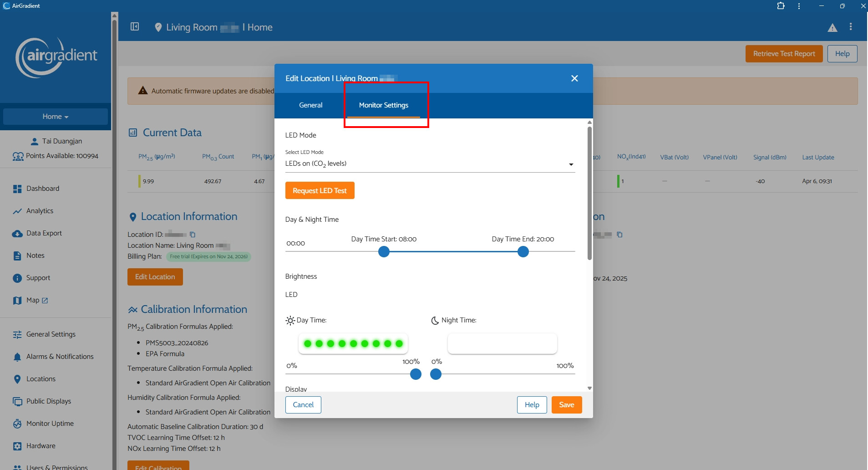The height and width of the screenshot is (470, 868).
Task: Open the Home place dropdown
Action: pos(56,117)
